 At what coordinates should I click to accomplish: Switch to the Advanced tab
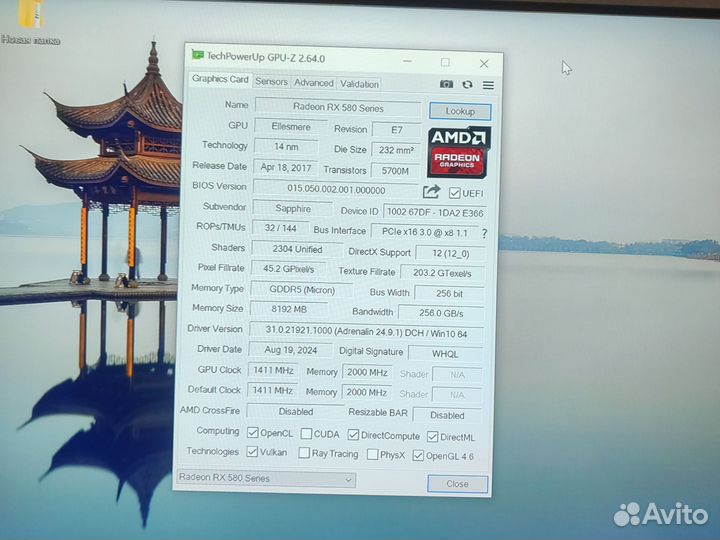tap(314, 83)
